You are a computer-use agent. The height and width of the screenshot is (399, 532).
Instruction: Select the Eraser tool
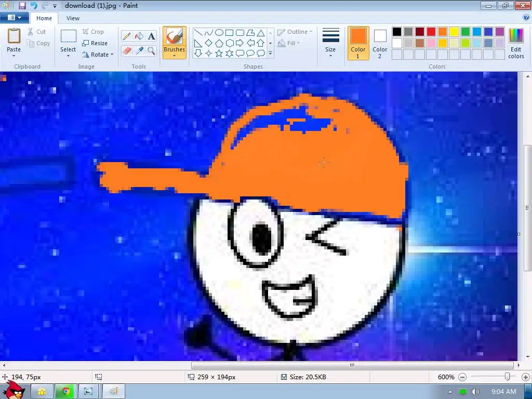[127, 51]
